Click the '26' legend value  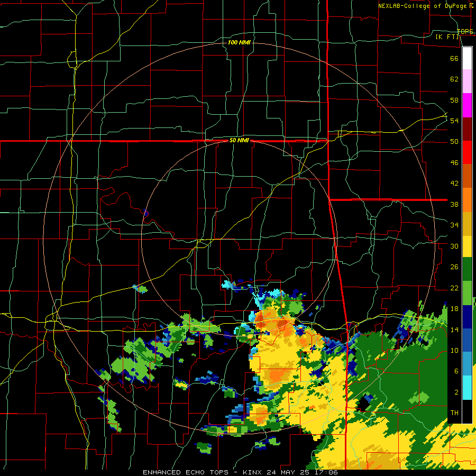coord(454,267)
